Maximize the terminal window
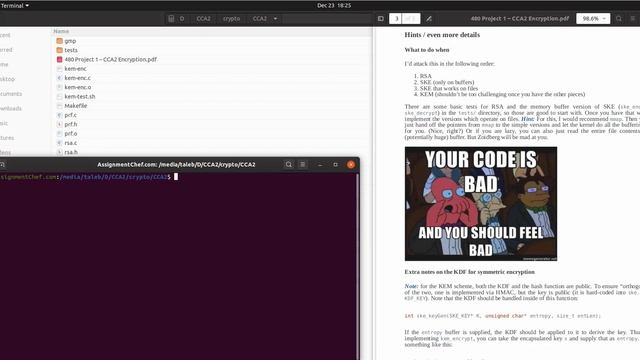This screenshot has width=640, height=360. (336, 164)
